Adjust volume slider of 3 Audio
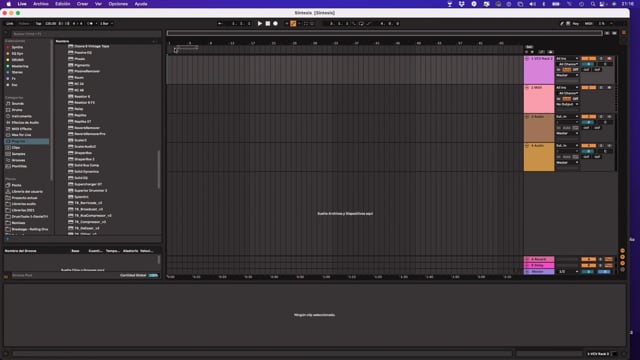640x360 pixels. pos(589,122)
